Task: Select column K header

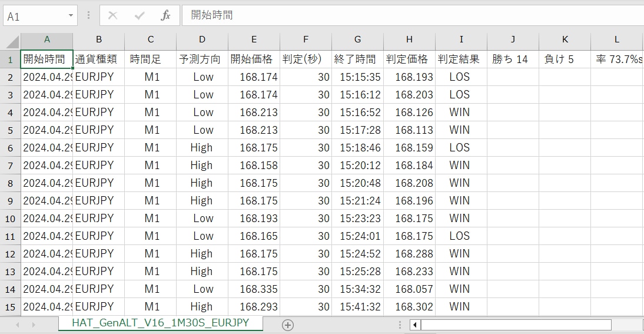Action: pyautogui.click(x=565, y=40)
